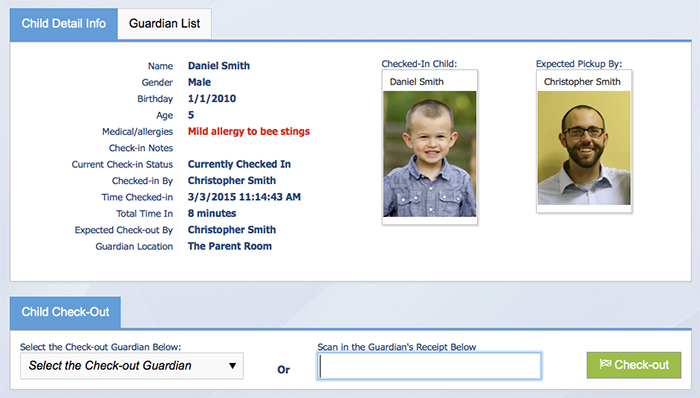
Task: Click the Christopher Smith card name header
Action: (582, 82)
